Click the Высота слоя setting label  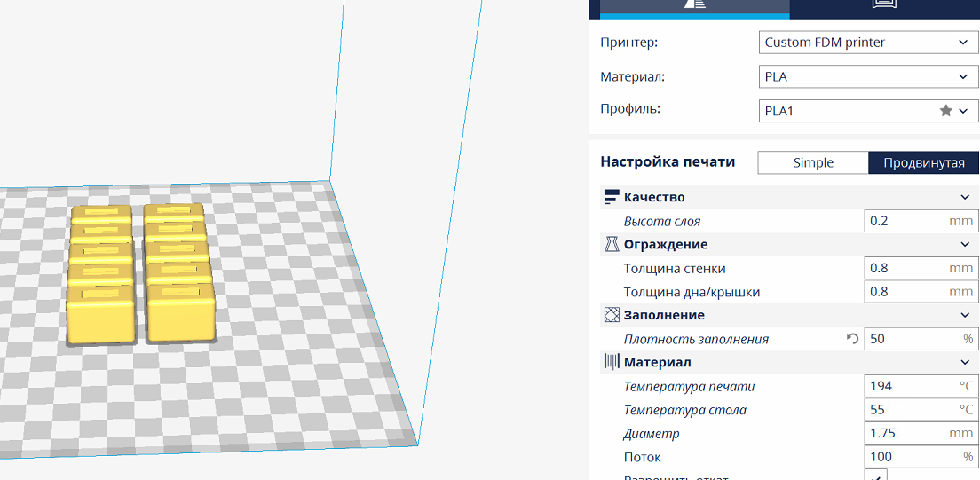[x=662, y=221]
